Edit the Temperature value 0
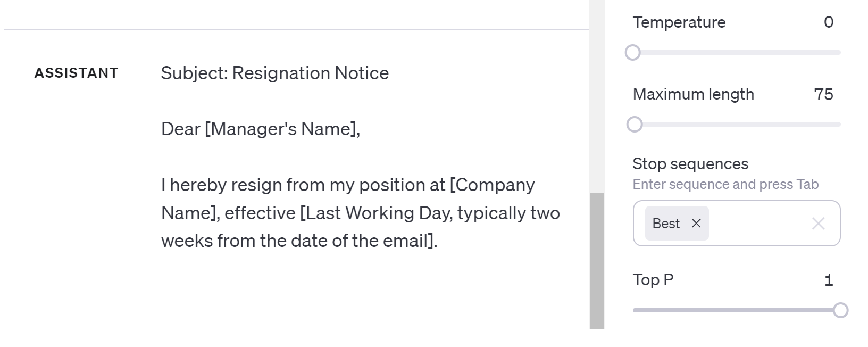This screenshot has height=347, width=868. [x=828, y=22]
